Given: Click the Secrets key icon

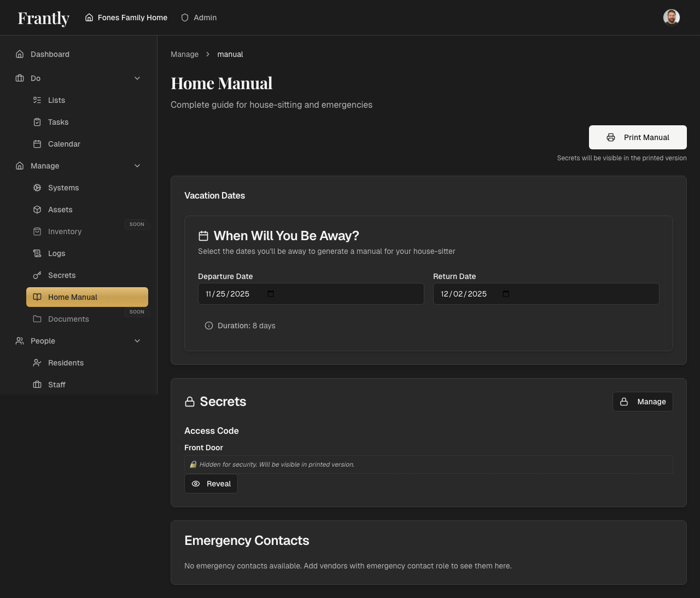Looking at the screenshot, I should [37, 275].
